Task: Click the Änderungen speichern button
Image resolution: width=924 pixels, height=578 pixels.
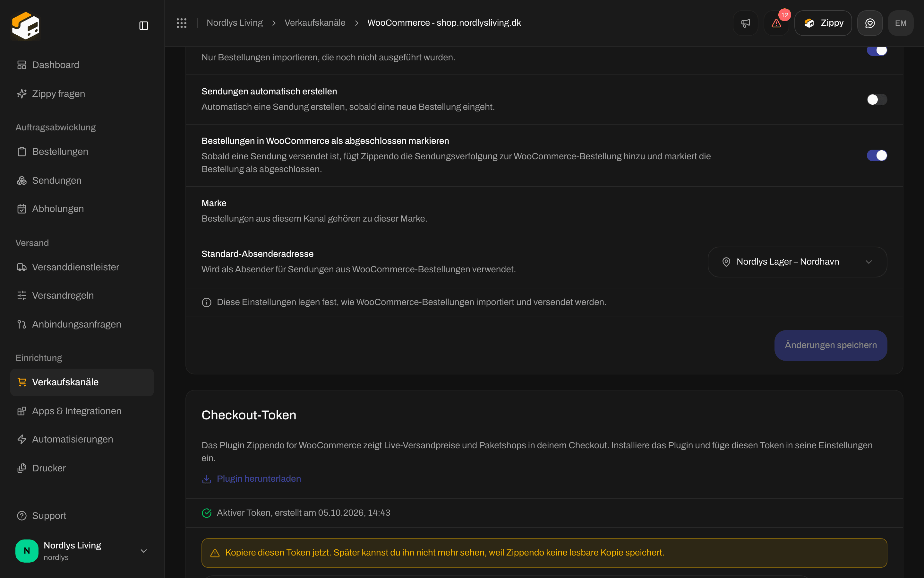Action: pyautogui.click(x=830, y=345)
